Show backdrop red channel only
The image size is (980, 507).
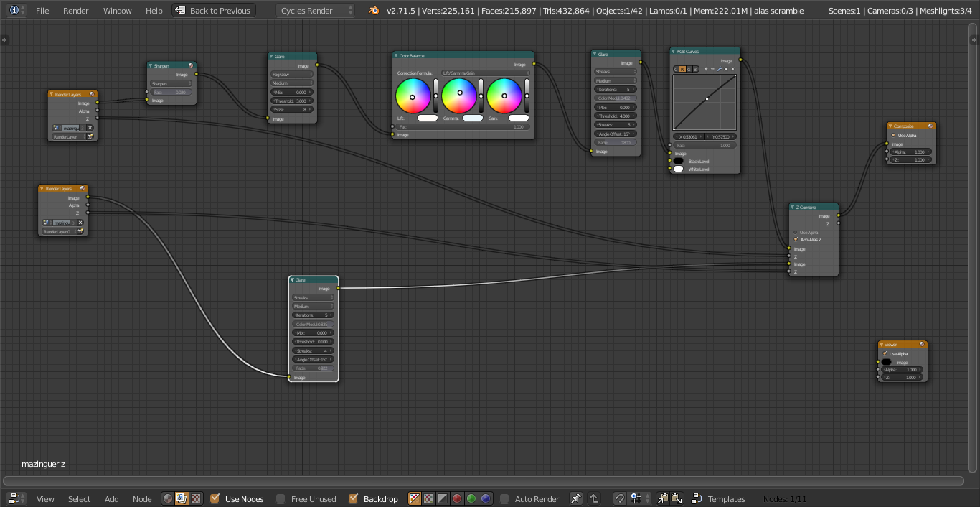tap(457, 498)
